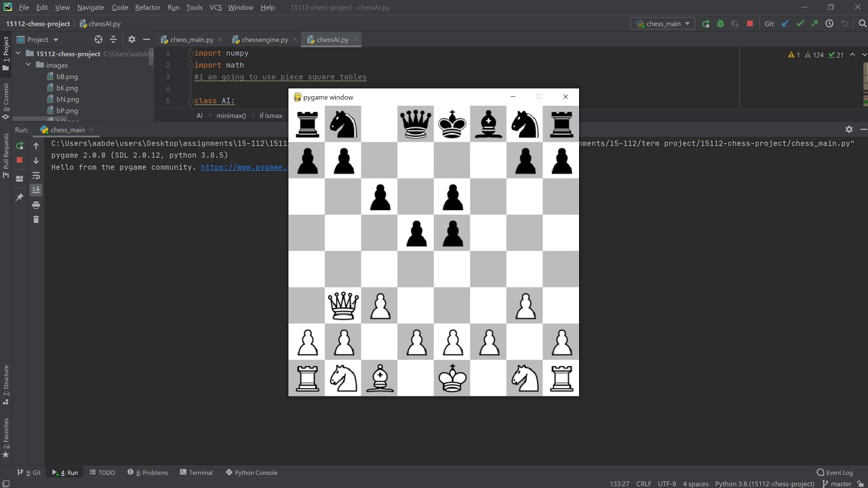This screenshot has width=868, height=488.
Task: Toggle the Pull Requests side panel
Action: (6, 155)
